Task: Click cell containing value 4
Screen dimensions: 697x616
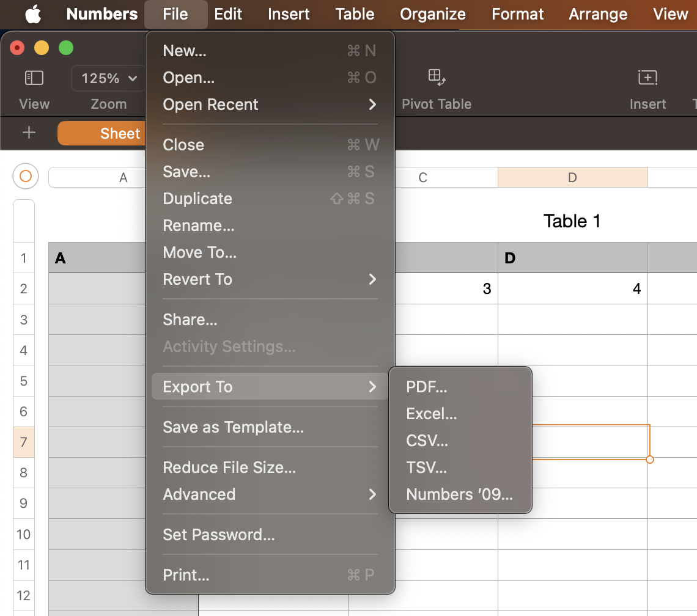Action: (572, 288)
